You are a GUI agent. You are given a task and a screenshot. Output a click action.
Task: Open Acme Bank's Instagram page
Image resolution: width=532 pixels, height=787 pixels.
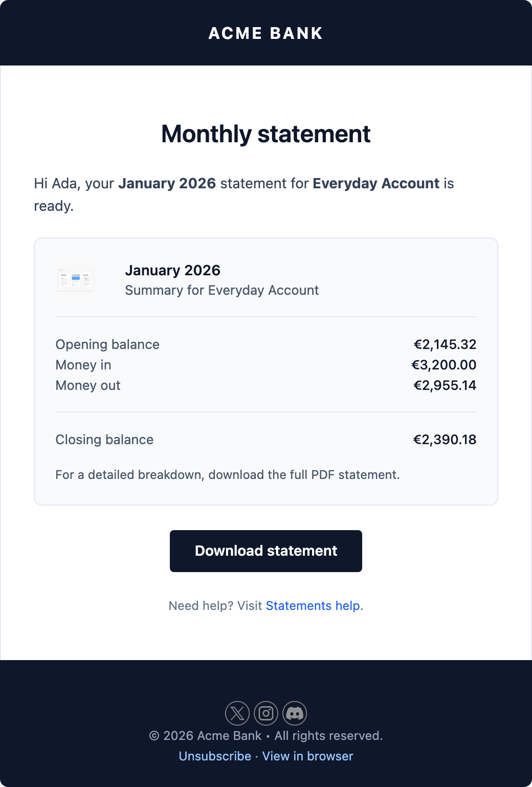tap(266, 713)
